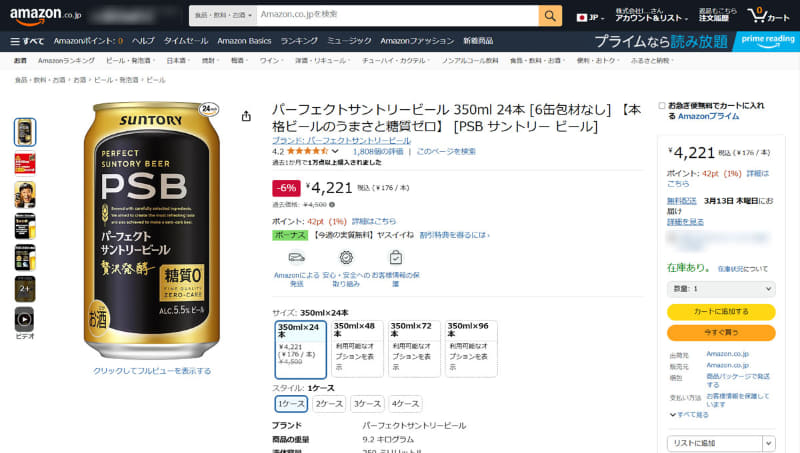Select the 2ケース style option
800x453 pixels.
329,403
